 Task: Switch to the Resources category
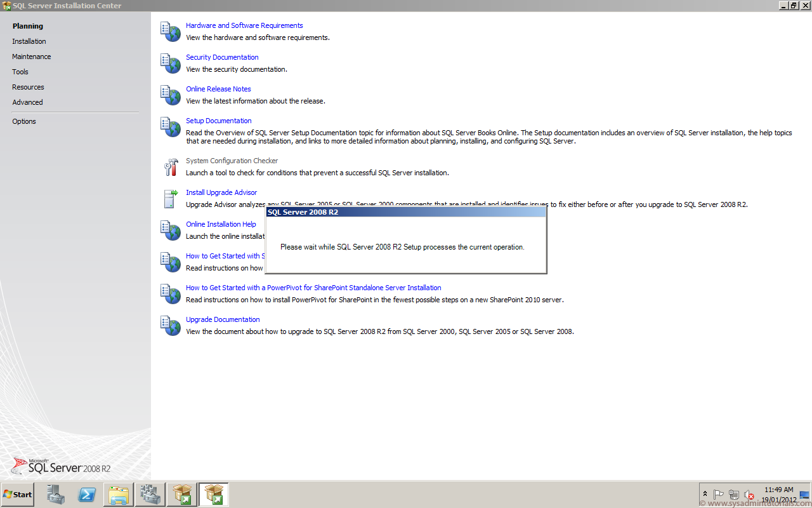coord(28,87)
